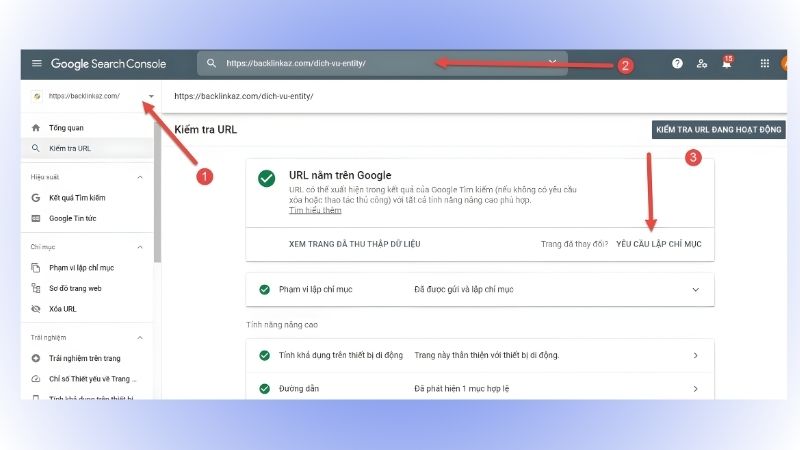Click the 'Đã được gửi và lập chỉ mục' status
Image resolution: width=800 pixels, height=450 pixels.
coord(464,289)
